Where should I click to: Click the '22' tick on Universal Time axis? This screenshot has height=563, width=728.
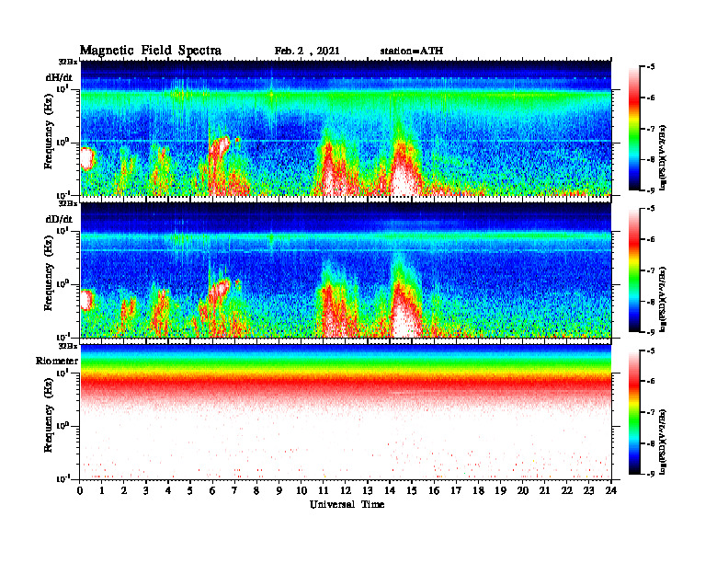click(567, 490)
